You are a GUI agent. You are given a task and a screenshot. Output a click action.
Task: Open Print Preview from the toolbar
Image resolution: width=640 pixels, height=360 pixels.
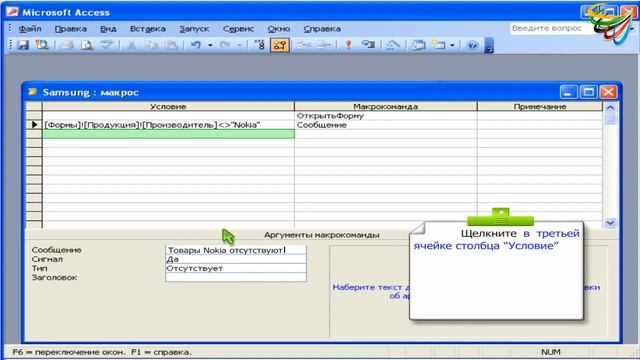point(87,45)
